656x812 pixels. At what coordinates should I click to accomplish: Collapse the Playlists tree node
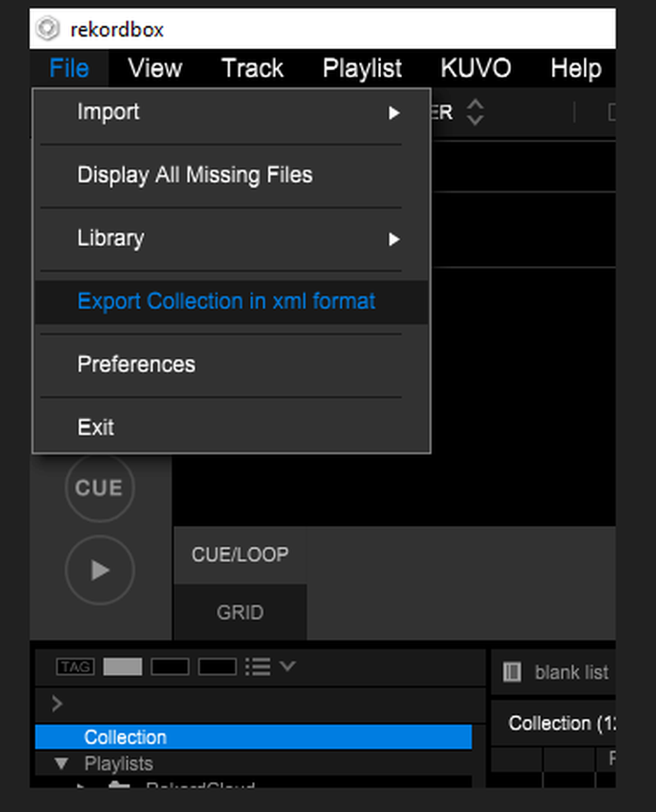(62, 764)
